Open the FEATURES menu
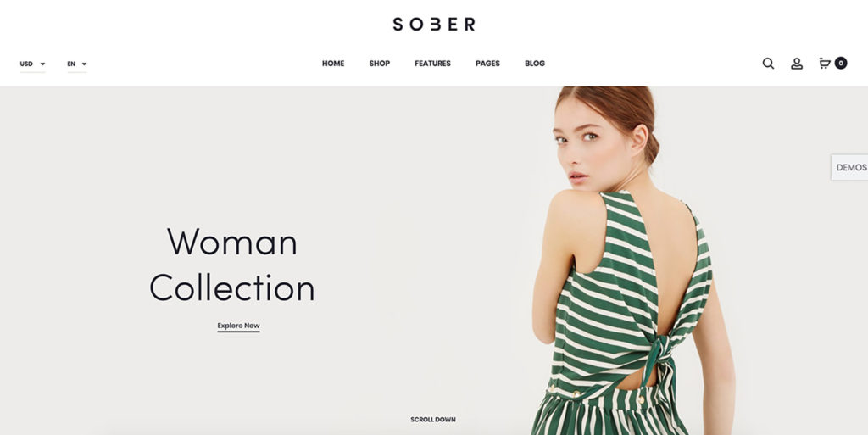The width and height of the screenshot is (868, 435). 432,64
